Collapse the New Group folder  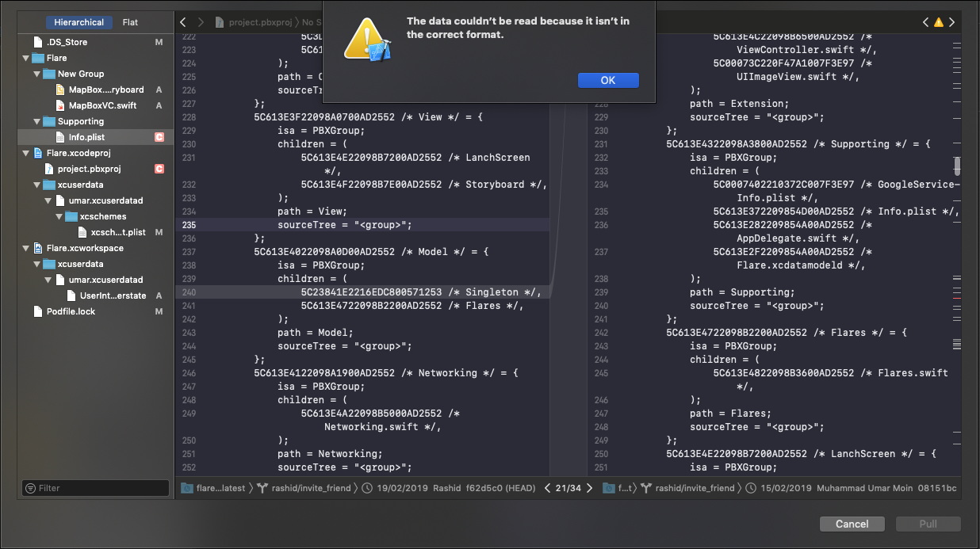[x=37, y=74]
